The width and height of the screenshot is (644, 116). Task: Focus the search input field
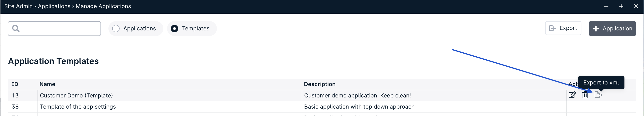point(54,29)
